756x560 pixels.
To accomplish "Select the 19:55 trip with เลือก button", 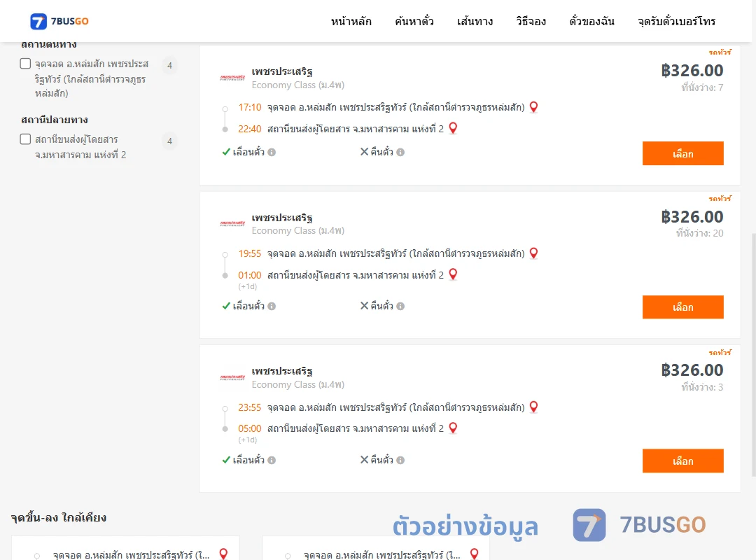I will [x=682, y=307].
